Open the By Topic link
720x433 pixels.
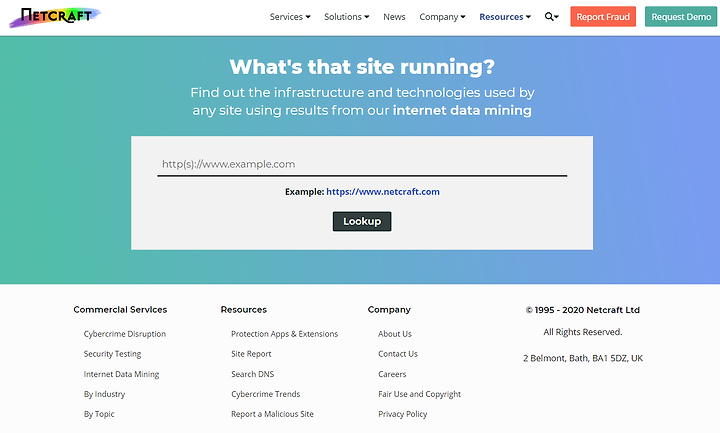point(99,414)
